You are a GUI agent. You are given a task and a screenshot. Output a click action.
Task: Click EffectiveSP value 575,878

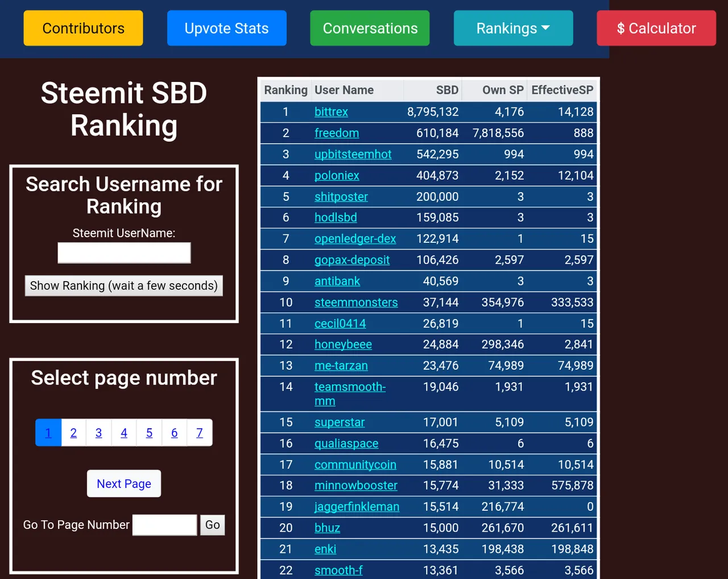[x=572, y=485]
